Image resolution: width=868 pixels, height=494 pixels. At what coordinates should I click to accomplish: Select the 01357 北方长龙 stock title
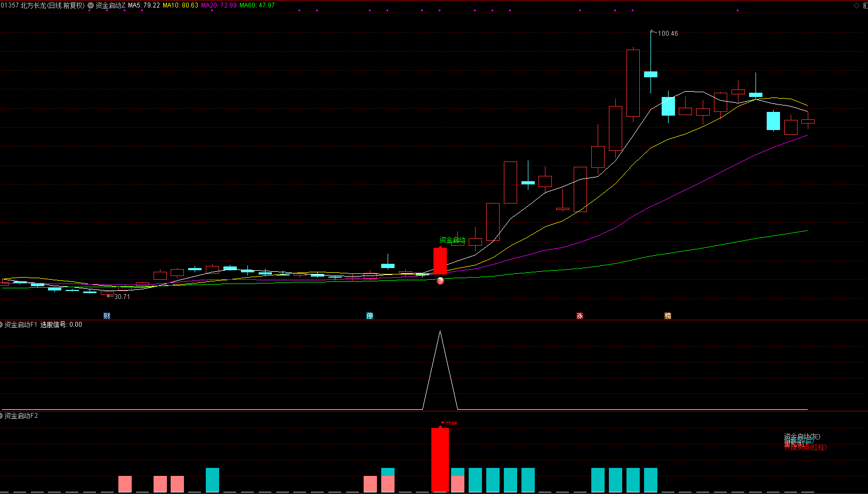point(43,5)
